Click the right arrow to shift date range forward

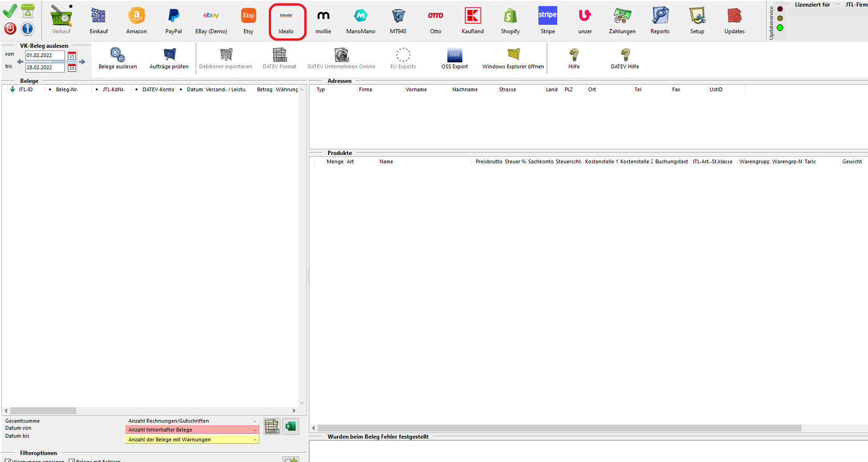click(x=82, y=62)
